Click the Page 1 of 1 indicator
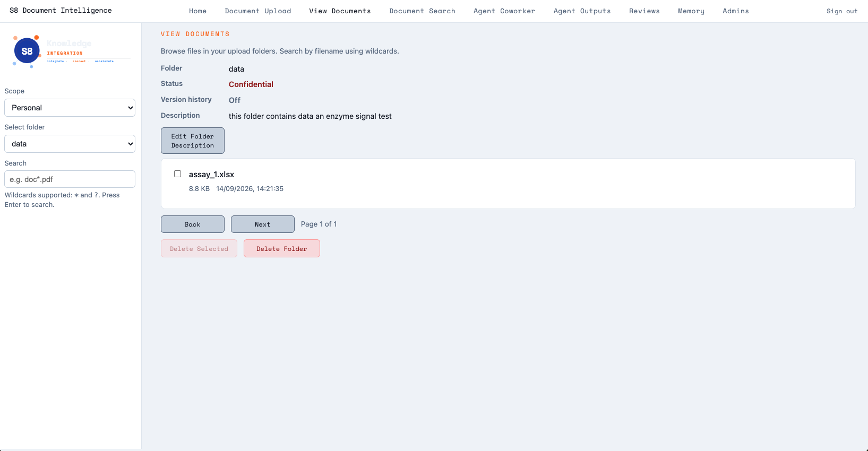868x451 pixels. click(319, 224)
